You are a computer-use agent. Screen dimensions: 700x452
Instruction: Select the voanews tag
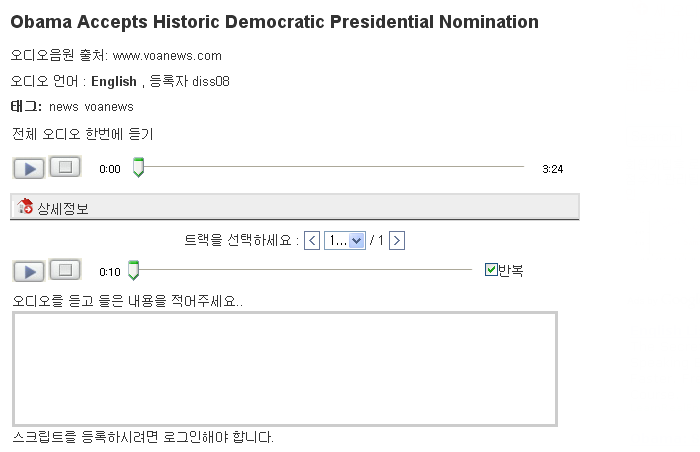pos(109,107)
